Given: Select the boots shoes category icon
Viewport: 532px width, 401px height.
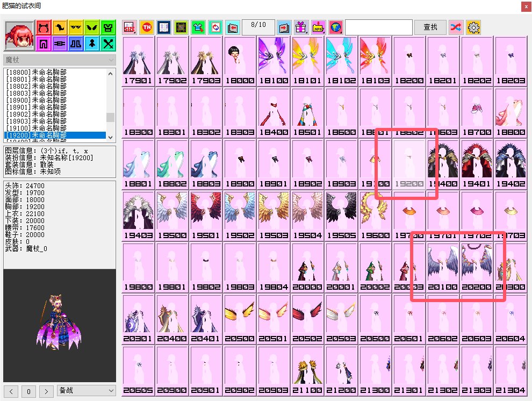Looking at the screenshot, I should [77, 44].
